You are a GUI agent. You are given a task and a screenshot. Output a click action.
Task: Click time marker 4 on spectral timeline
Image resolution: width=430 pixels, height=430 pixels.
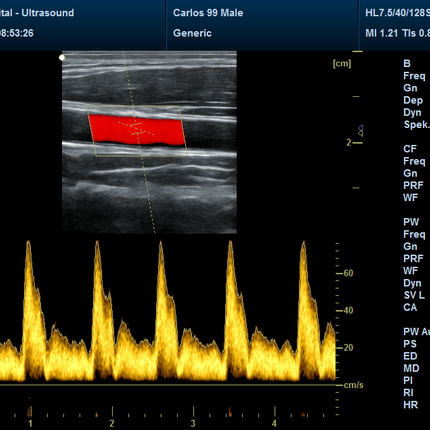pyautogui.click(x=274, y=424)
